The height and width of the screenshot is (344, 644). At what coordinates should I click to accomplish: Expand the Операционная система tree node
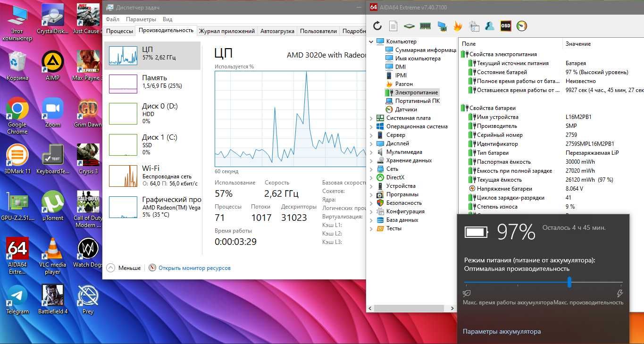pos(371,126)
